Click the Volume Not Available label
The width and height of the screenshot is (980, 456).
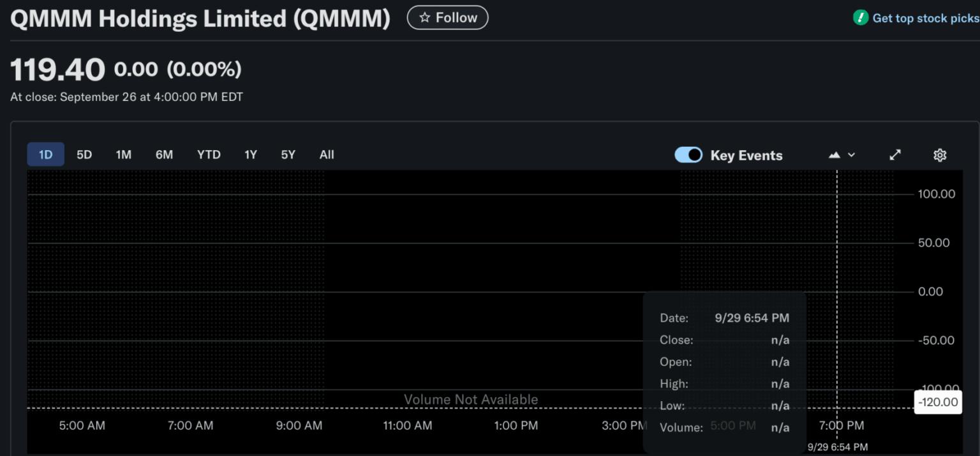(x=471, y=399)
